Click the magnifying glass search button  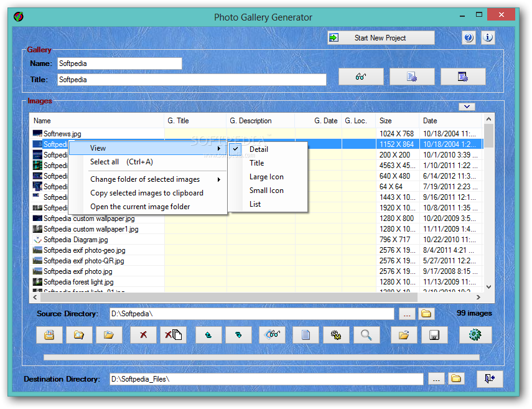point(366,335)
